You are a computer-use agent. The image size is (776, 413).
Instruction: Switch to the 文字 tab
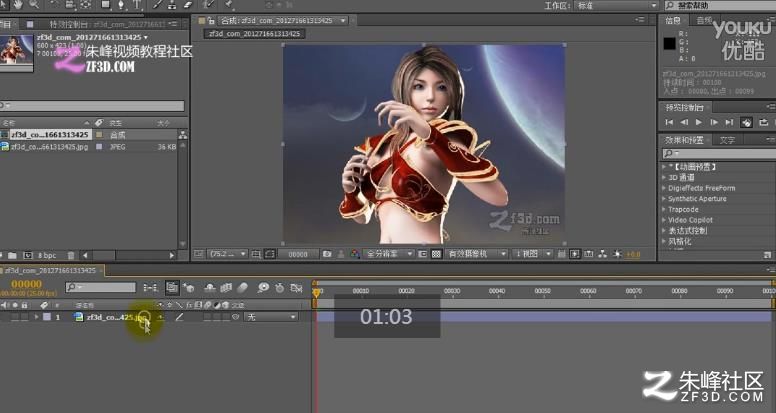coord(727,140)
